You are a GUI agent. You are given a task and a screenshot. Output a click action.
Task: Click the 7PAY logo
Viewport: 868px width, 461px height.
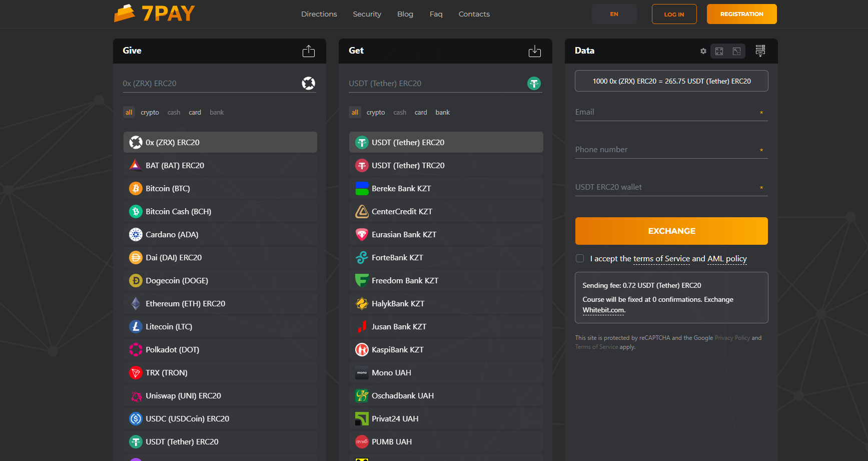pos(155,14)
